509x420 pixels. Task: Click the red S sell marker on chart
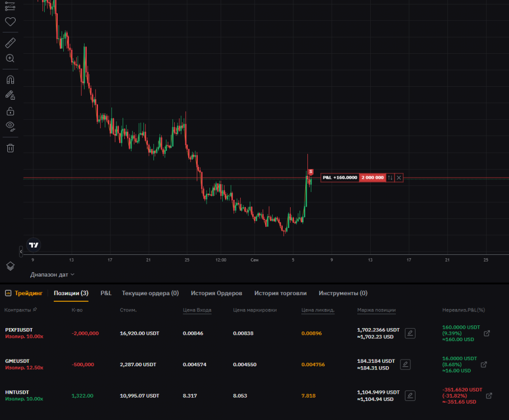311,172
